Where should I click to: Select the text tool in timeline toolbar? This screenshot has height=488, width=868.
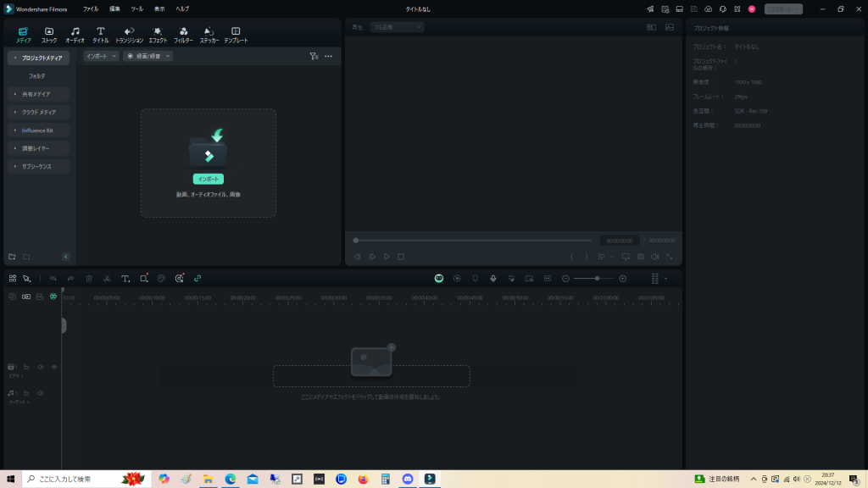coord(125,278)
